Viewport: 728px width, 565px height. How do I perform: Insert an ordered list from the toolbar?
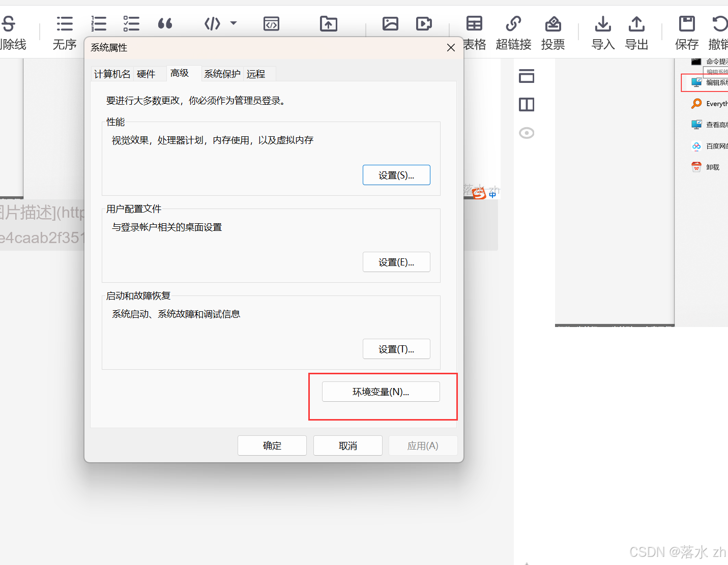(x=99, y=23)
